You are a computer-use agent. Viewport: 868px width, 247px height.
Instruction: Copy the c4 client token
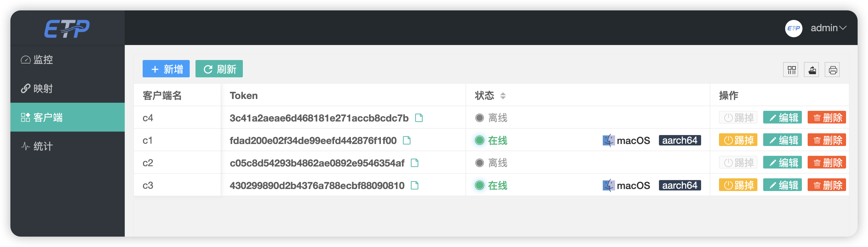(419, 118)
